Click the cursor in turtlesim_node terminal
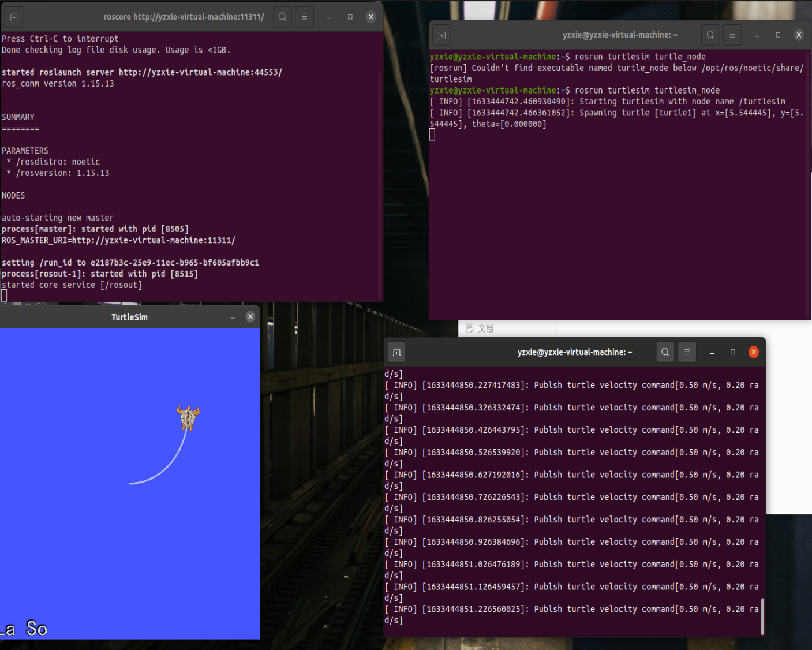The image size is (812, 650). click(432, 135)
